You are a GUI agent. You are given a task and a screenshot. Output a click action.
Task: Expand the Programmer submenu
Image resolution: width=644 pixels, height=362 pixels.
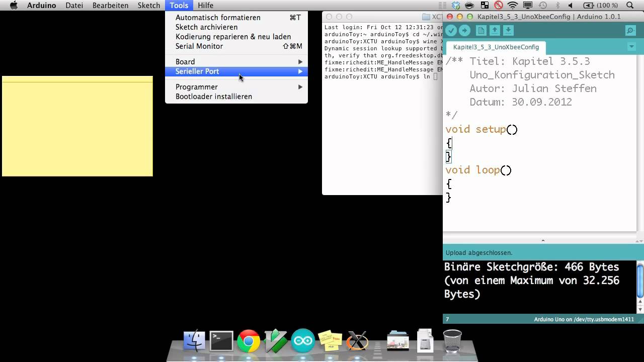point(236,86)
